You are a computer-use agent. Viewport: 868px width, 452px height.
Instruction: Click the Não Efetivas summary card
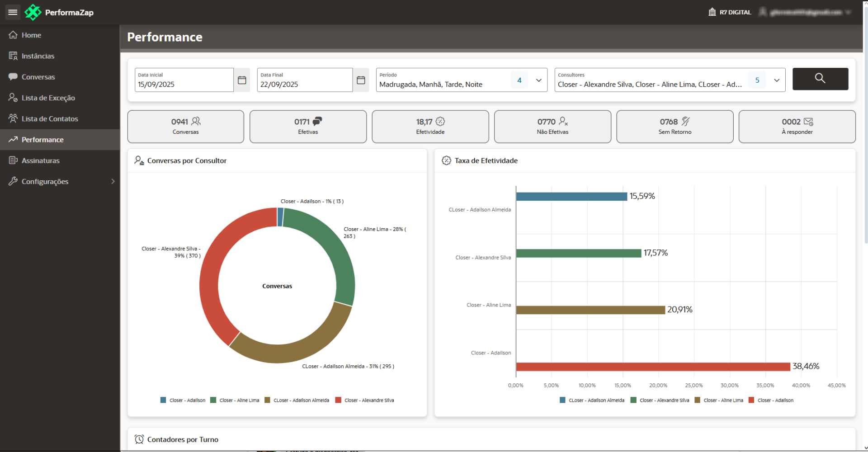pos(552,127)
